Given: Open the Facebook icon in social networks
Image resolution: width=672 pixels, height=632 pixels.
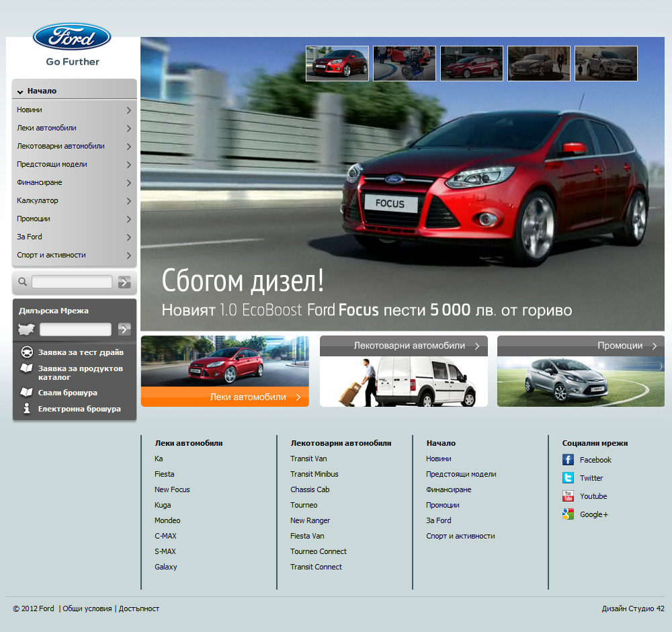Looking at the screenshot, I should pos(568,460).
